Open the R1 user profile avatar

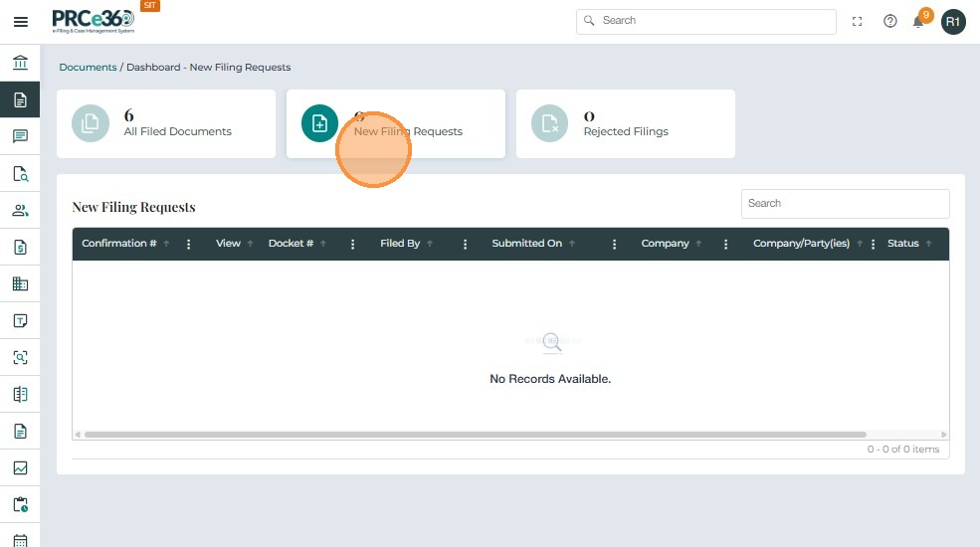point(953,22)
